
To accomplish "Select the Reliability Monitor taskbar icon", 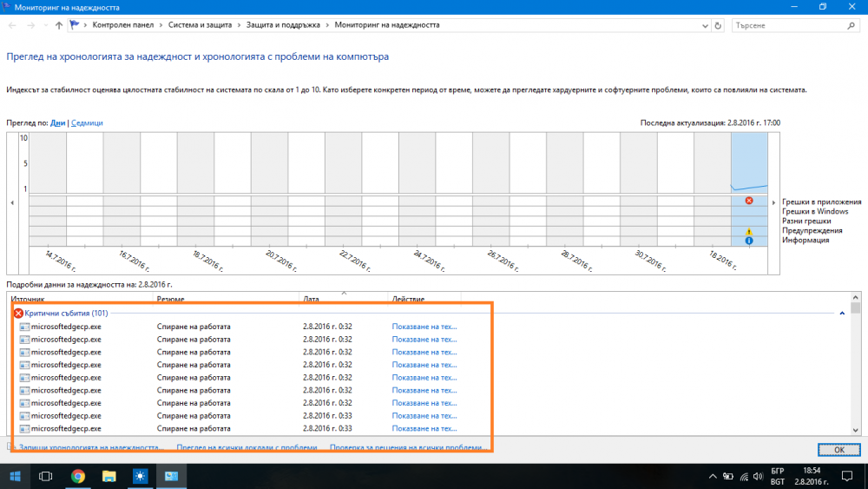I will point(171,476).
